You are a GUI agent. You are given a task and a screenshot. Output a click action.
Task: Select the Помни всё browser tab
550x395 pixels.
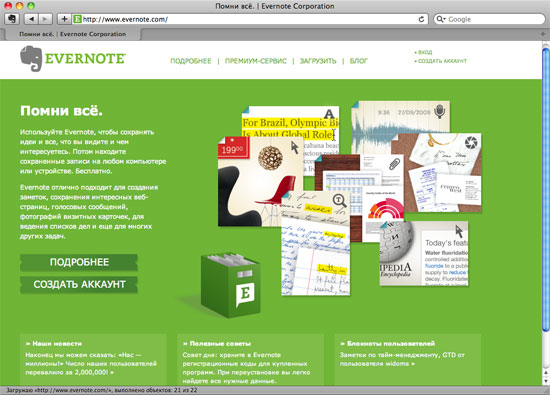point(72,34)
